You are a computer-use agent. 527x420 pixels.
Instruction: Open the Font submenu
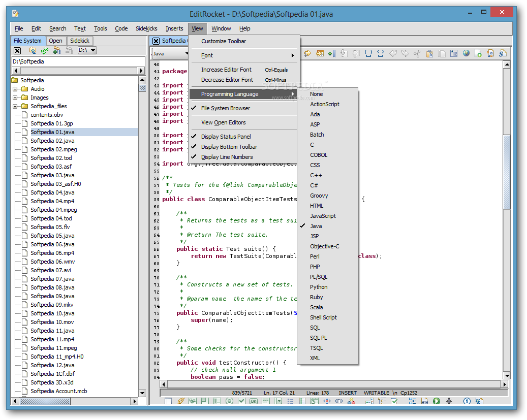point(243,55)
